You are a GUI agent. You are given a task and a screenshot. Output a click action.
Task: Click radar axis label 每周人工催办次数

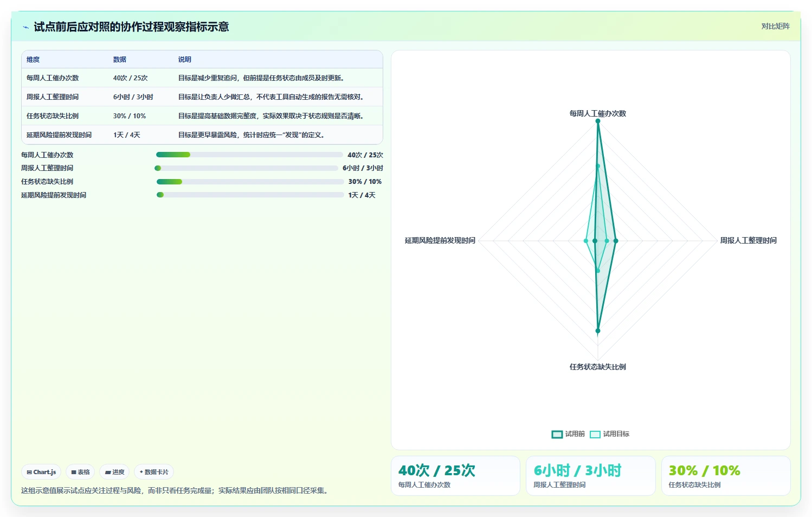coord(598,113)
